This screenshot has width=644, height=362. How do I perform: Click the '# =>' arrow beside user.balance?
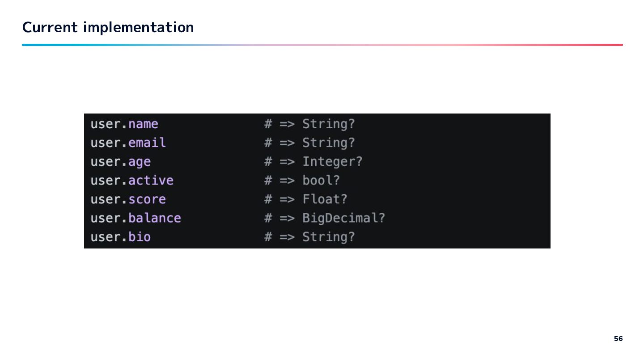tap(280, 218)
